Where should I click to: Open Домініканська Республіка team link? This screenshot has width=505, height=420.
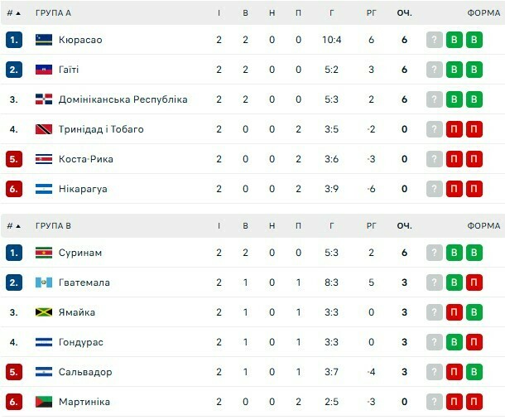123,99
